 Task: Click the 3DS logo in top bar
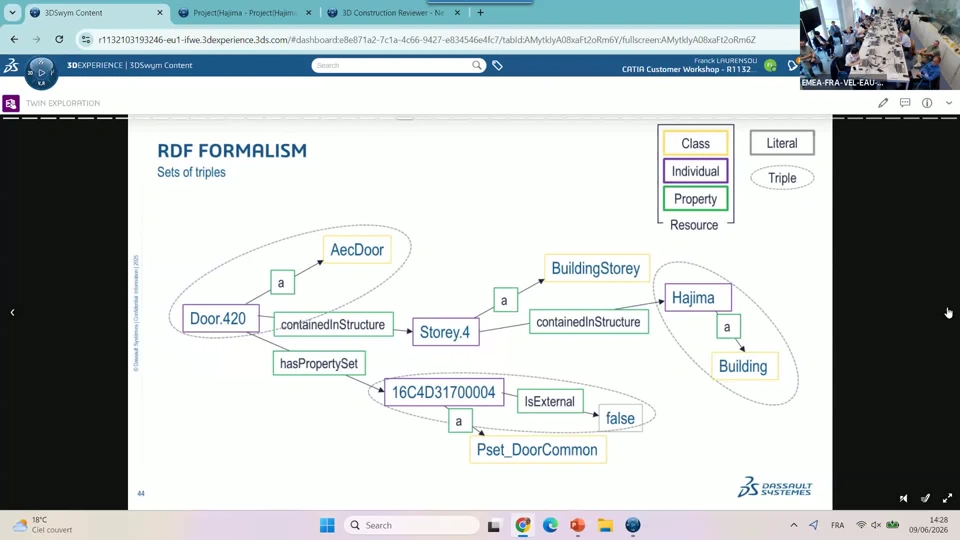[x=11, y=65]
